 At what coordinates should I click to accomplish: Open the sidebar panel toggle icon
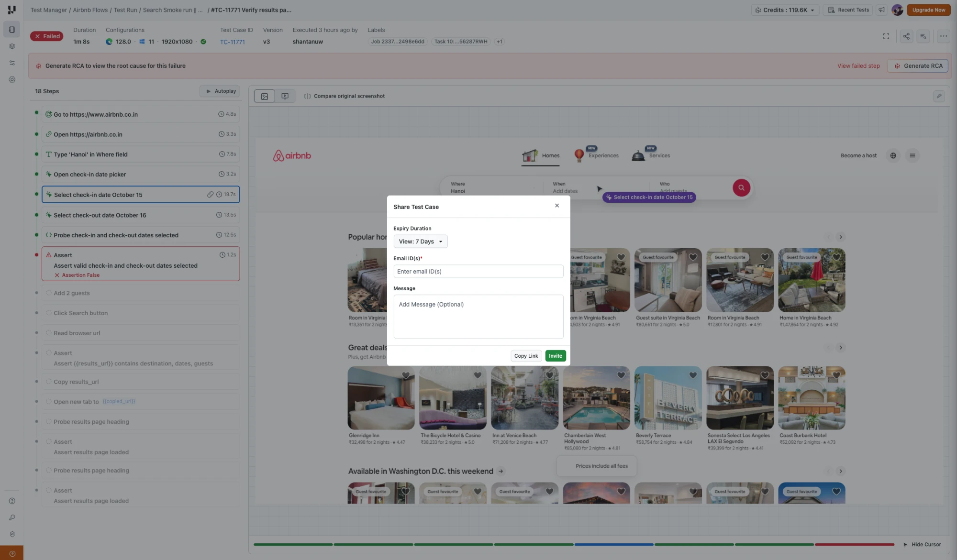click(x=12, y=30)
